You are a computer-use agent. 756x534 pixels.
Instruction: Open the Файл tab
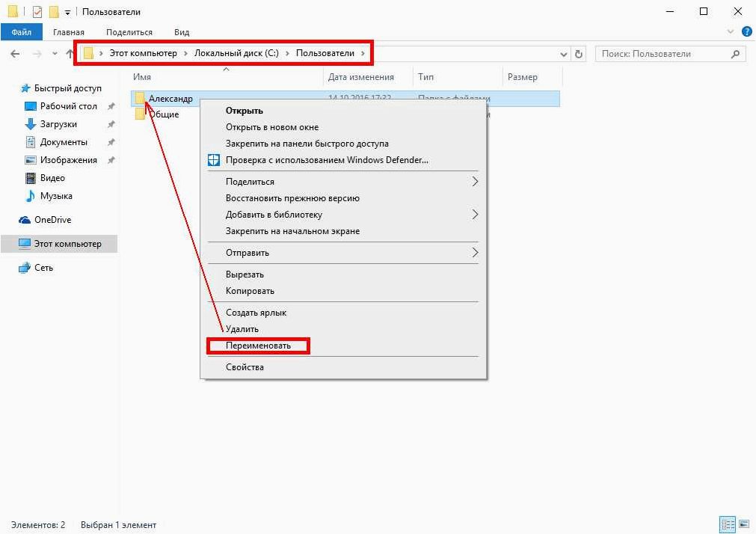click(22, 32)
